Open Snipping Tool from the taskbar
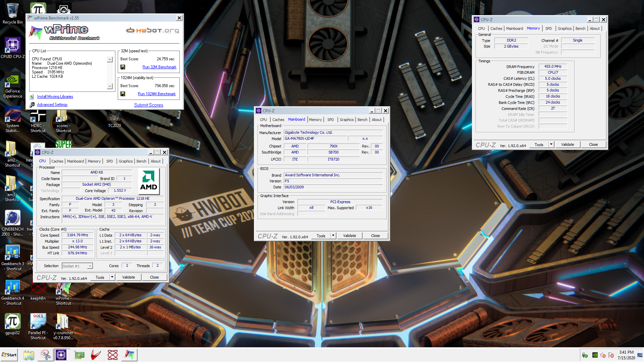This screenshot has width=644, height=362. tap(45, 355)
